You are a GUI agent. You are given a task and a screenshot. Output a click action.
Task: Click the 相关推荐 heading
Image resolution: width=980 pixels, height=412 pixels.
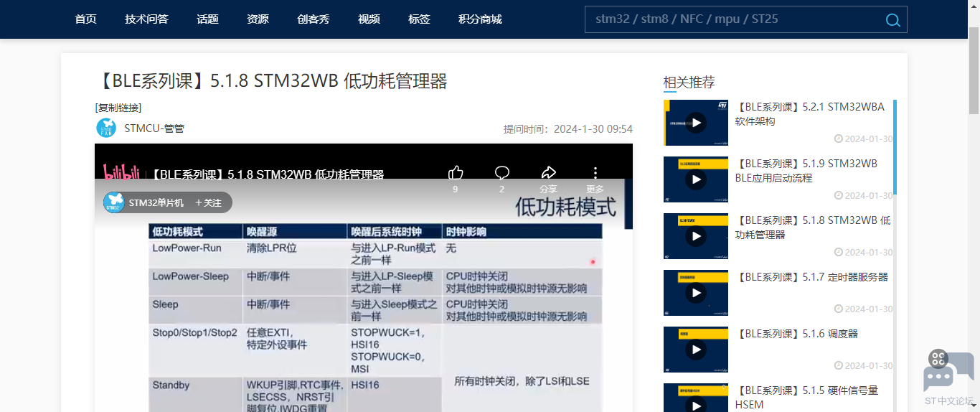(x=689, y=83)
